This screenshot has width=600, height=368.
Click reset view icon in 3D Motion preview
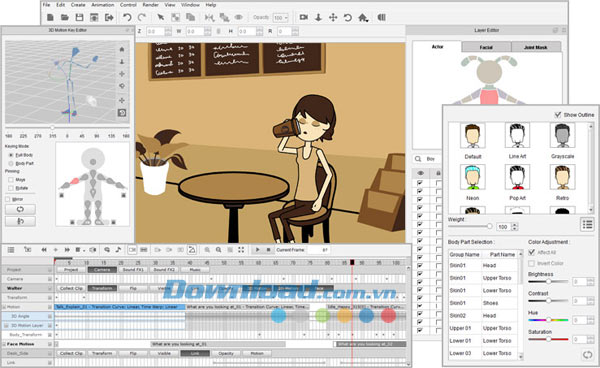[122, 113]
